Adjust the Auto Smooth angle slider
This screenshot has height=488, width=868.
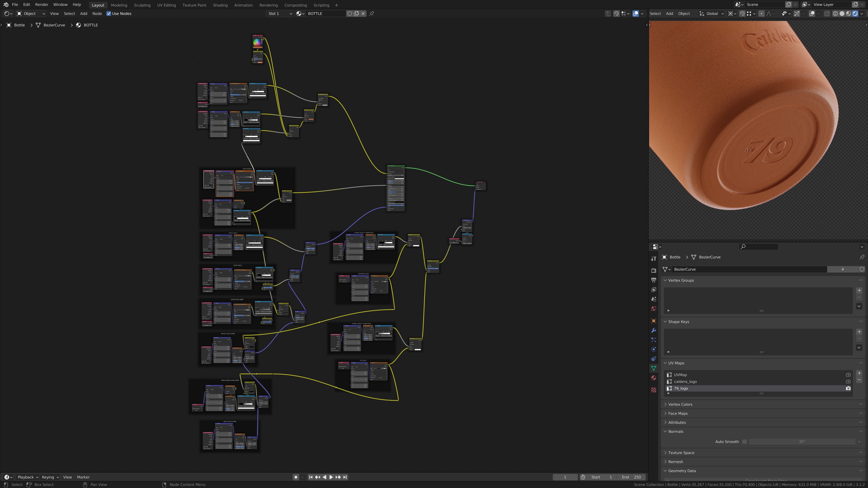click(x=802, y=441)
